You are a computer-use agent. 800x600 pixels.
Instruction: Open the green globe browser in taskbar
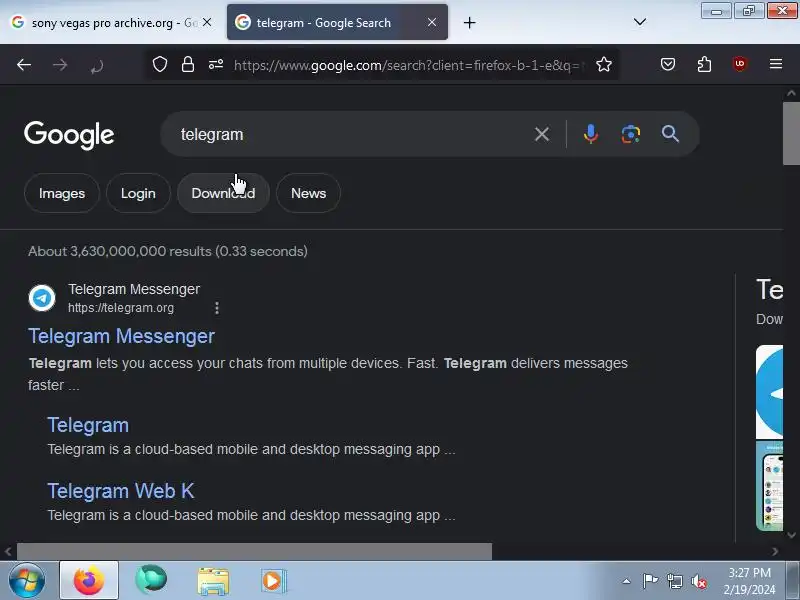click(151, 580)
